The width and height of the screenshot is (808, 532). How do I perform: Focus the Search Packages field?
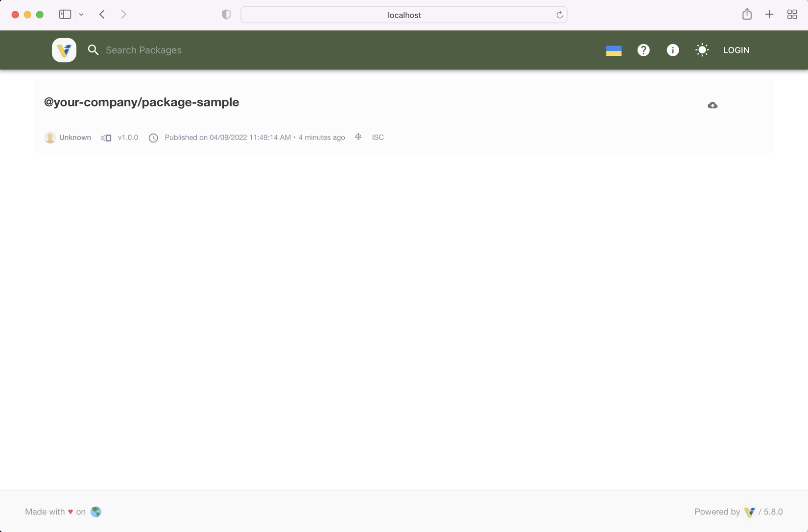tap(143, 50)
